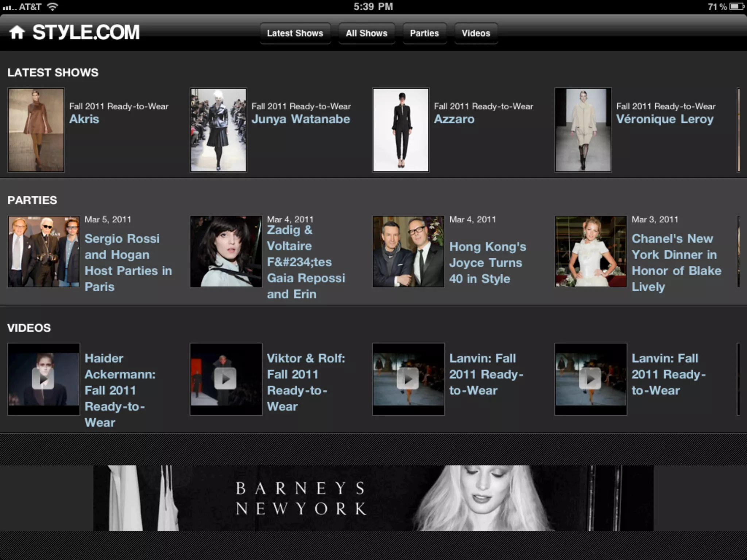The height and width of the screenshot is (560, 747).
Task: Select the Parties tab
Action: click(425, 33)
